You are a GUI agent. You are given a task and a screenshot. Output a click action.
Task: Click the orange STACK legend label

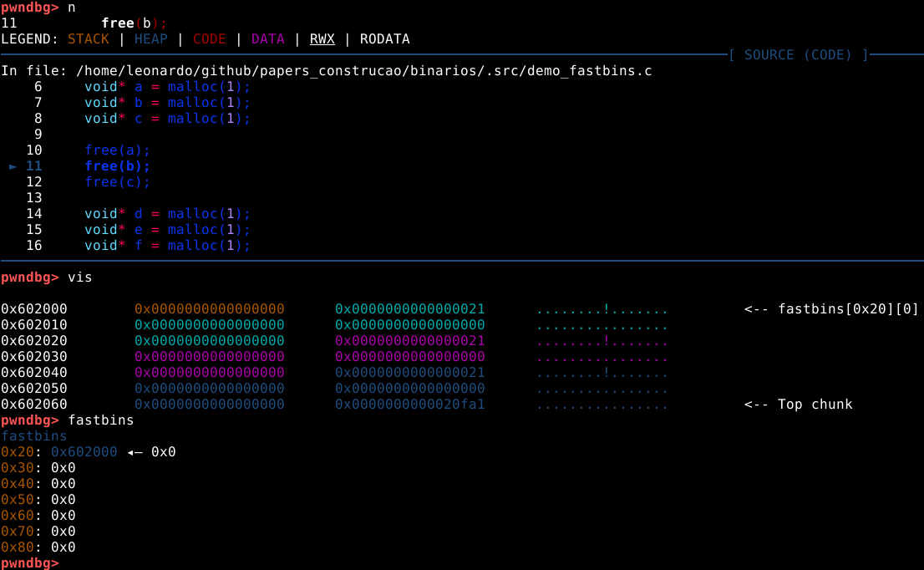click(89, 39)
